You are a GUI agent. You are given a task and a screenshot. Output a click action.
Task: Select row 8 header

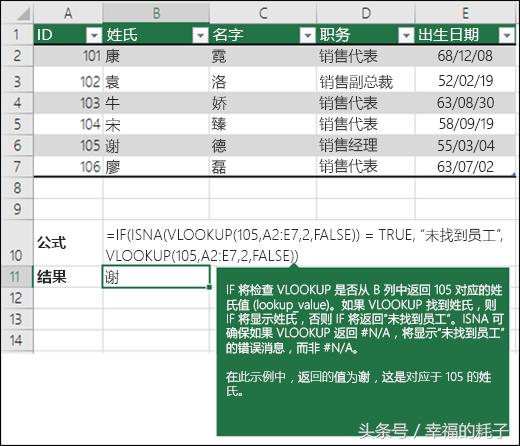coord(17,188)
